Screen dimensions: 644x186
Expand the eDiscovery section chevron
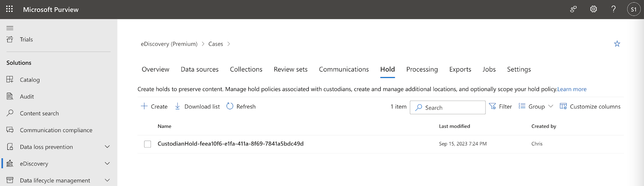pos(107,164)
